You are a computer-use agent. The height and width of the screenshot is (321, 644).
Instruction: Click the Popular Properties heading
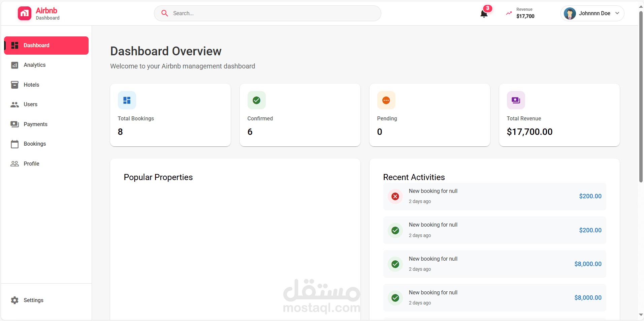pyautogui.click(x=158, y=177)
